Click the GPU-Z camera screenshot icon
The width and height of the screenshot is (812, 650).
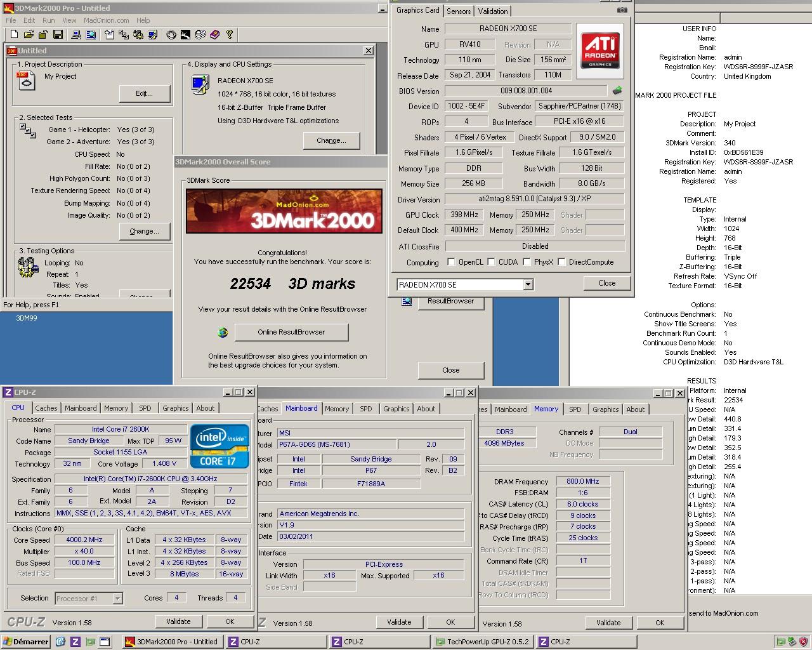coord(622,10)
